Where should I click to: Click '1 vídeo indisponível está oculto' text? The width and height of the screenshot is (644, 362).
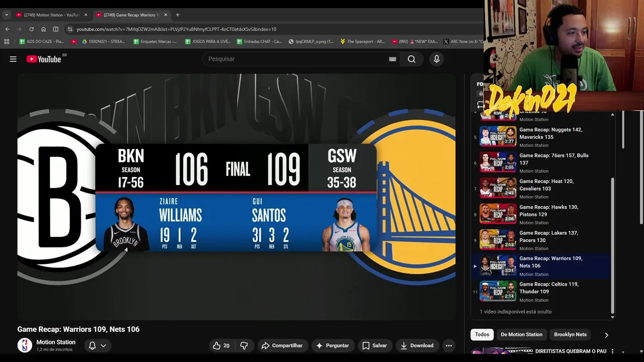pos(516,312)
